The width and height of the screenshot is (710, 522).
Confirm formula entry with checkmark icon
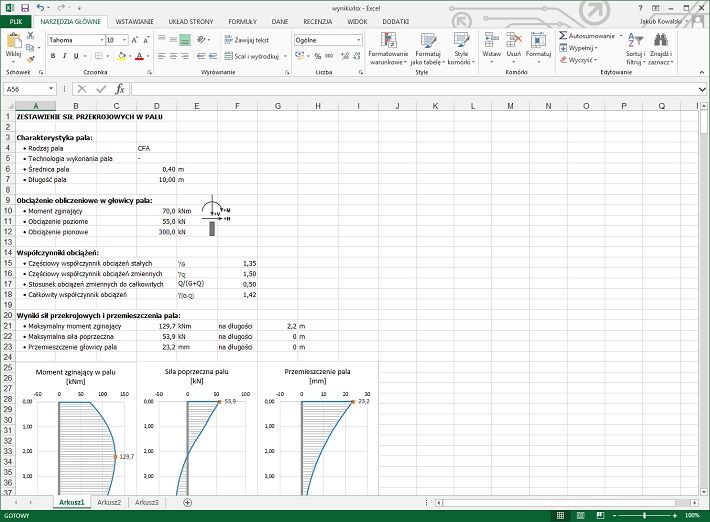tap(101, 89)
